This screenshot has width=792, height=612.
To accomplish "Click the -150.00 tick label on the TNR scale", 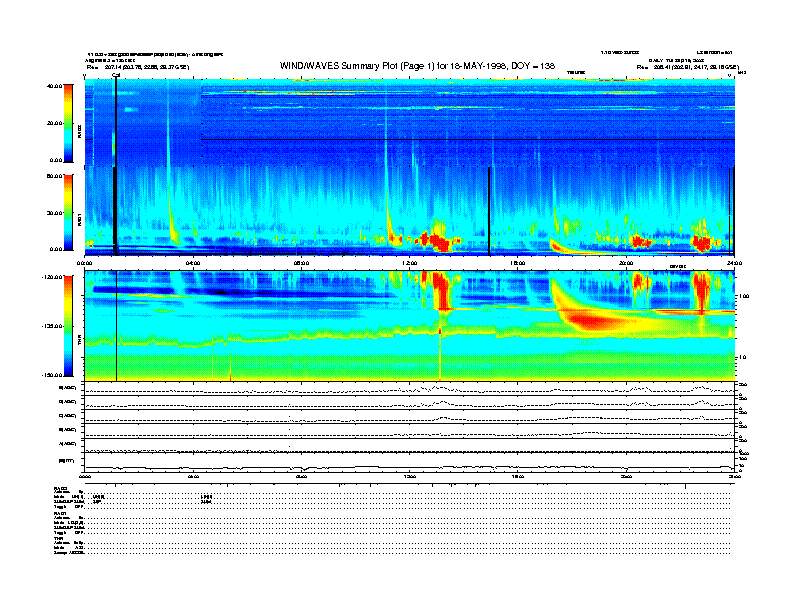I will [x=52, y=375].
